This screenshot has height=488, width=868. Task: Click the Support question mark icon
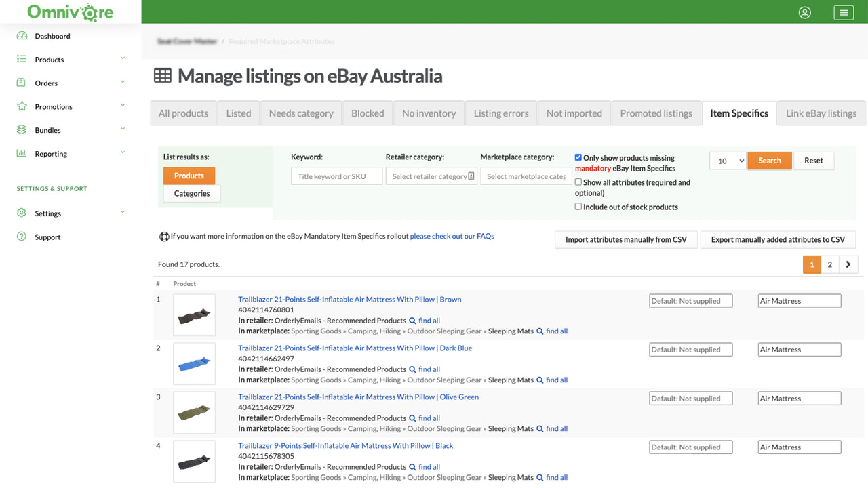(x=22, y=237)
